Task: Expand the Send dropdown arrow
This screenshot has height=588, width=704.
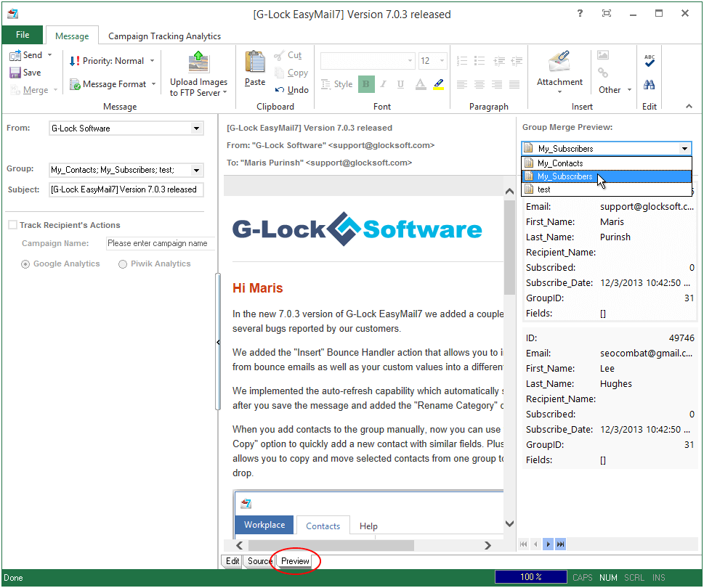Action: coord(50,54)
